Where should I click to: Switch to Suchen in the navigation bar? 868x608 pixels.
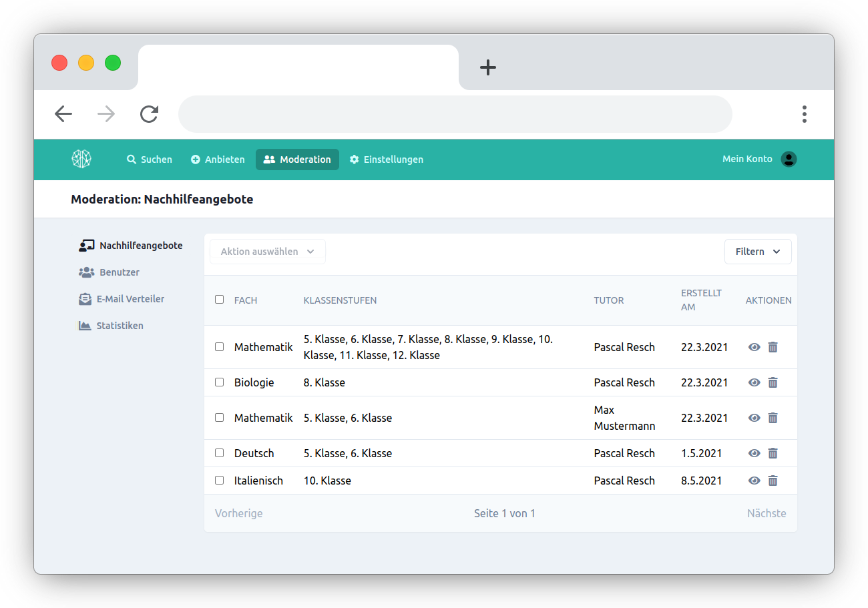[150, 160]
